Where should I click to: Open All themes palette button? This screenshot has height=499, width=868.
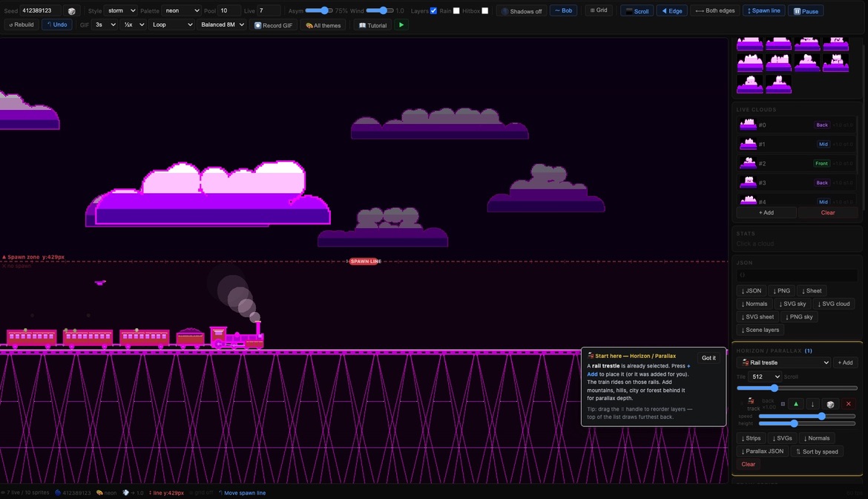tap(323, 25)
